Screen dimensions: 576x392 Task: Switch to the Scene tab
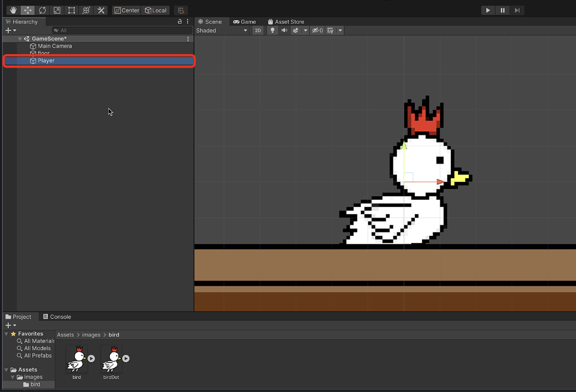[210, 22]
